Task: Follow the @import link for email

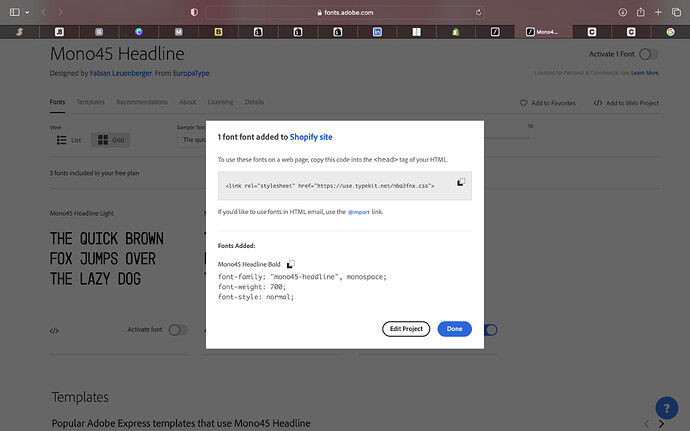Action: click(358, 212)
